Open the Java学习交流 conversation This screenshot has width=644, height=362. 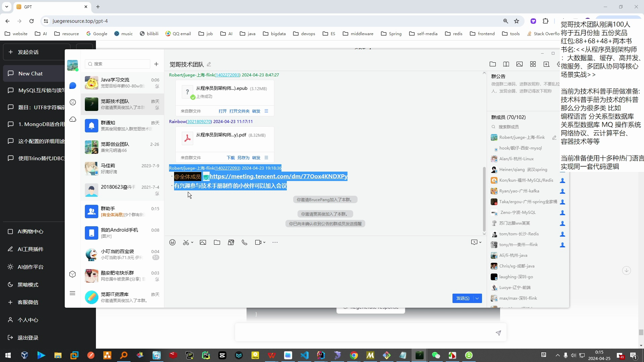(122, 83)
